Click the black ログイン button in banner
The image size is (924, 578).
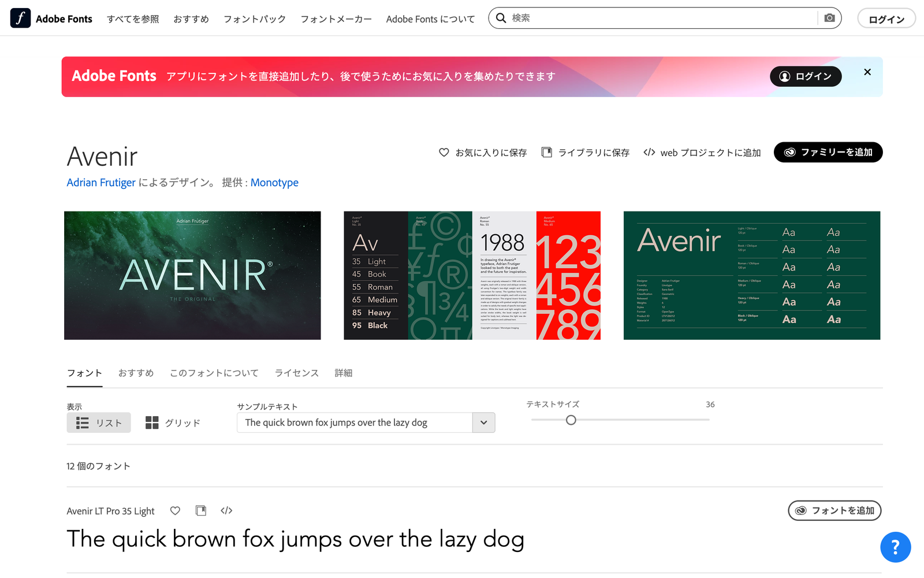click(x=806, y=76)
